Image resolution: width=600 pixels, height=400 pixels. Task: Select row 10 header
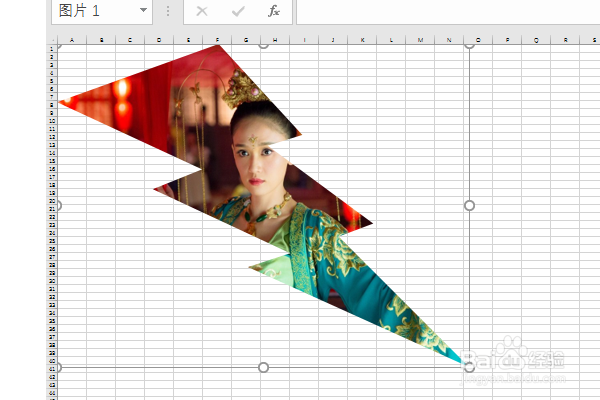coord(52,121)
